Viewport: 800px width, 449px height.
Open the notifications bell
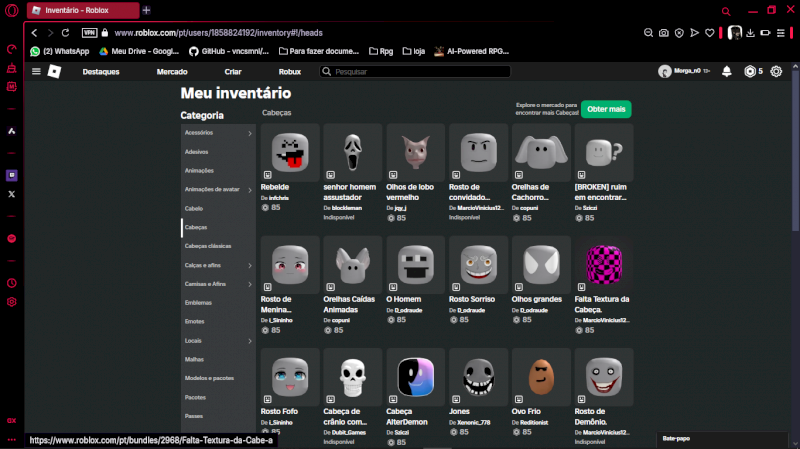pyautogui.click(x=727, y=72)
